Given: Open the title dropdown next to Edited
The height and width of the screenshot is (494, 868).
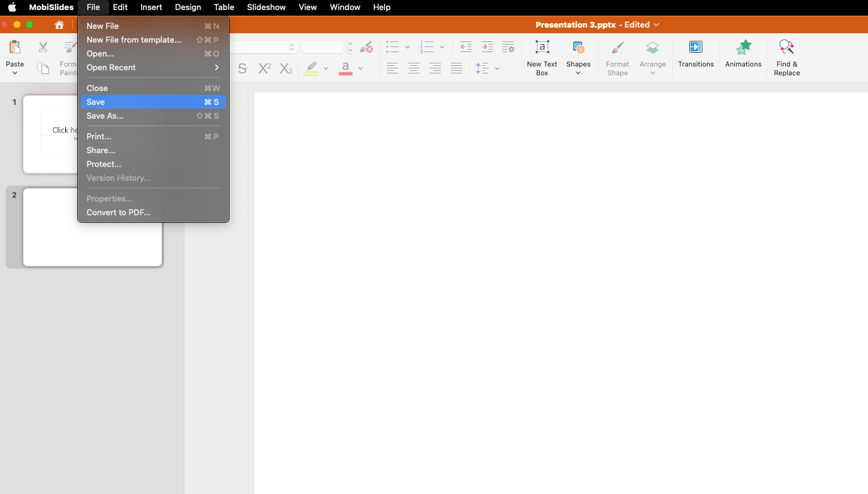Looking at the screenshot, I should (656, 25).
